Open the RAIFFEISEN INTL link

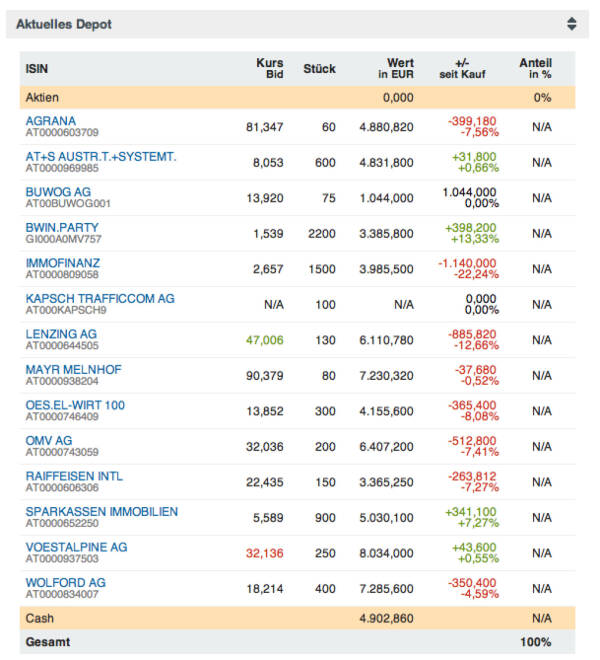[x=74, y=476]
